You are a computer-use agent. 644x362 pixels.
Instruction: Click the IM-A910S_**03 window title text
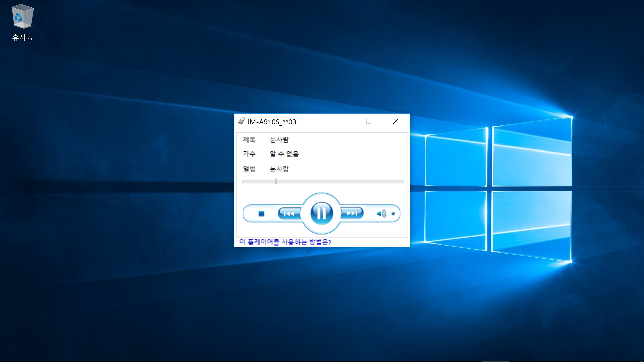[272, 122]
